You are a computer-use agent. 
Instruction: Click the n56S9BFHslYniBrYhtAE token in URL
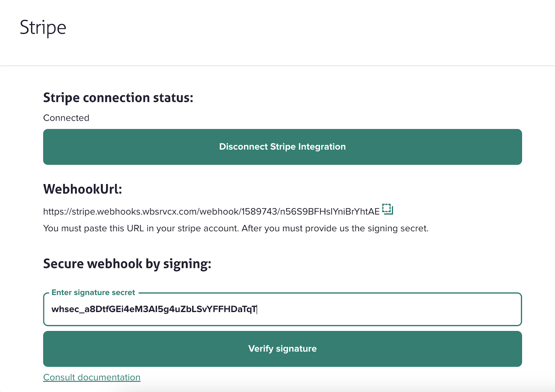(330, 211)
